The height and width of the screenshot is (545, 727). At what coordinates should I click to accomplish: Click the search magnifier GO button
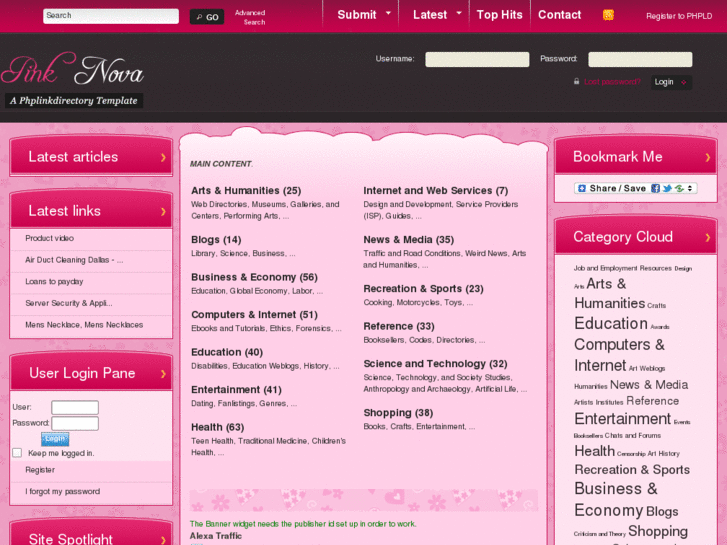coord(207,17)
